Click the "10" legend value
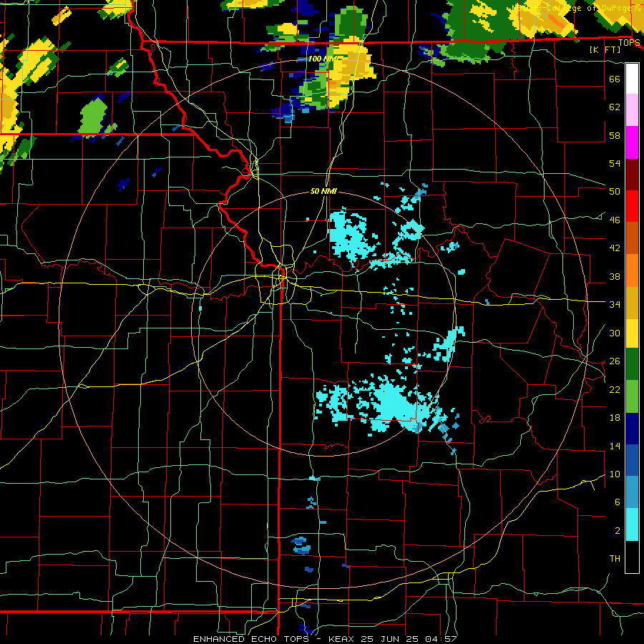Image resolution: width=644 pixels, height=644 pixels. tap(615, 474)
